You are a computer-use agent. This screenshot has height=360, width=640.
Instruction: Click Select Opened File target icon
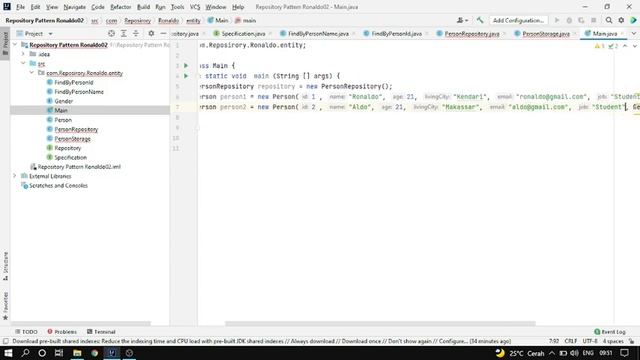(x=111, y=33)
